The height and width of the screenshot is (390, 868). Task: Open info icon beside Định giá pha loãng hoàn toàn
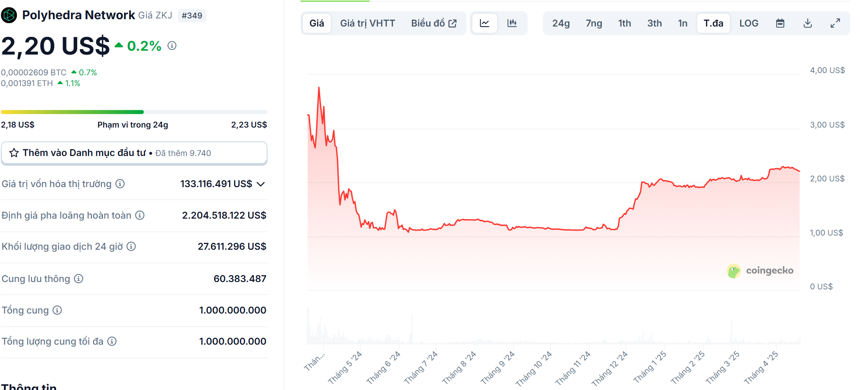[x=140, y=215]
